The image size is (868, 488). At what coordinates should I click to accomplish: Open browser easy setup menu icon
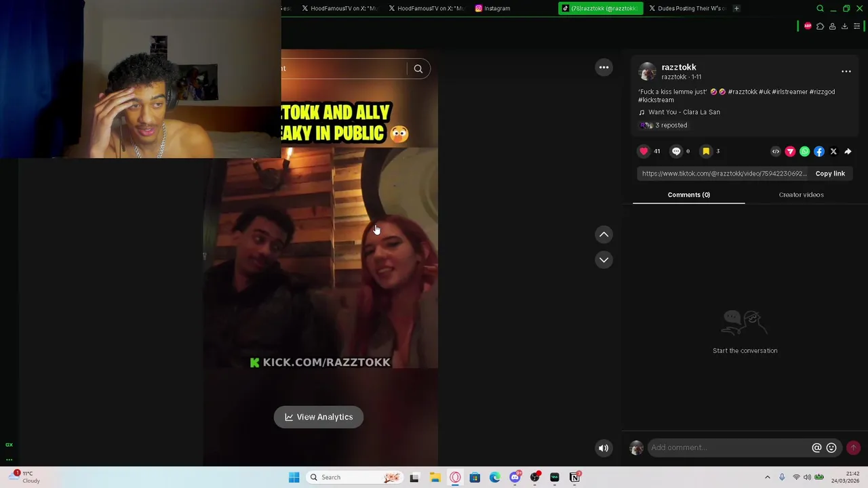[856, 26]
